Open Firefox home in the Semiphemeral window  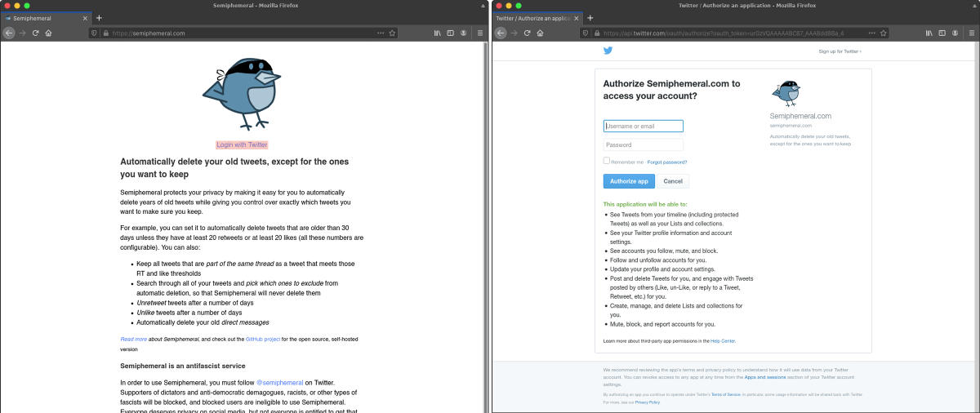(x=48, y=33)
